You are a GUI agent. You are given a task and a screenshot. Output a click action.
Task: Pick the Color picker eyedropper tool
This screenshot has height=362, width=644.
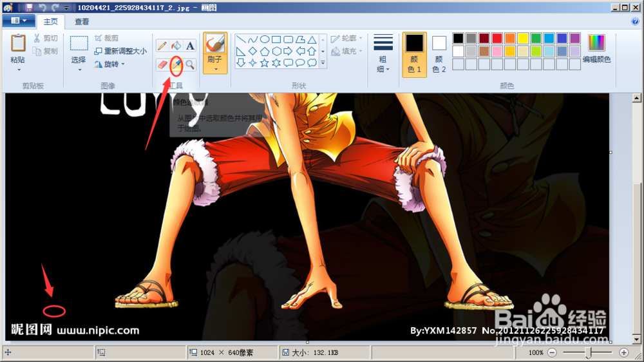point(176,64)
